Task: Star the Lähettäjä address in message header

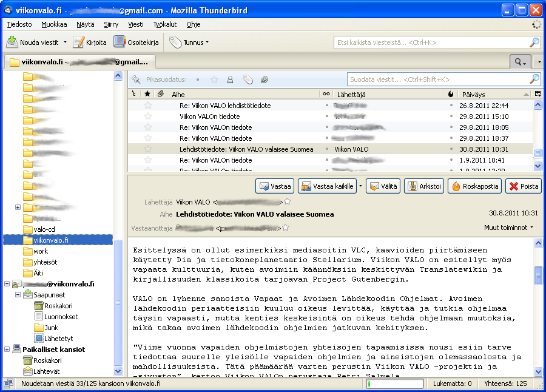Action: click(288, 201)
